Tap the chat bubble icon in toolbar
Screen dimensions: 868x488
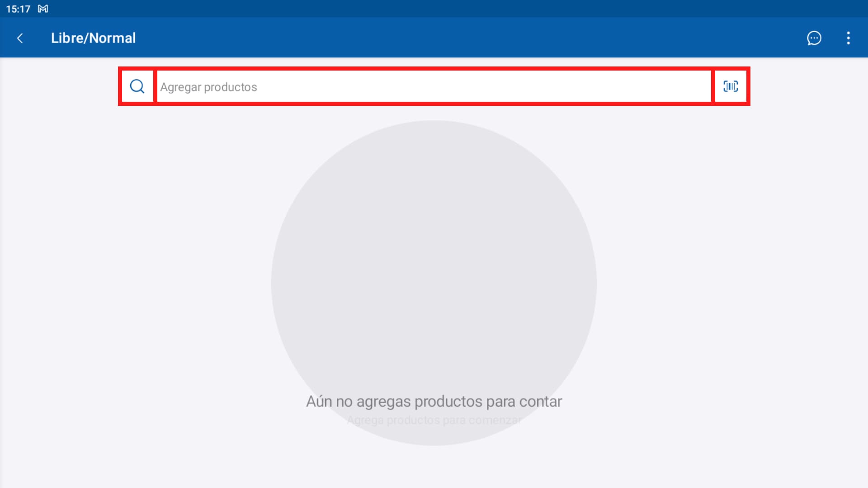(814, 38)
